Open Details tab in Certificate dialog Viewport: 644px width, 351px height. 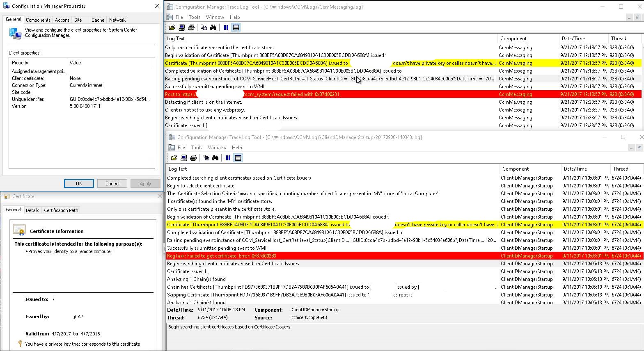pyautogui.click(x=32, y=210)
